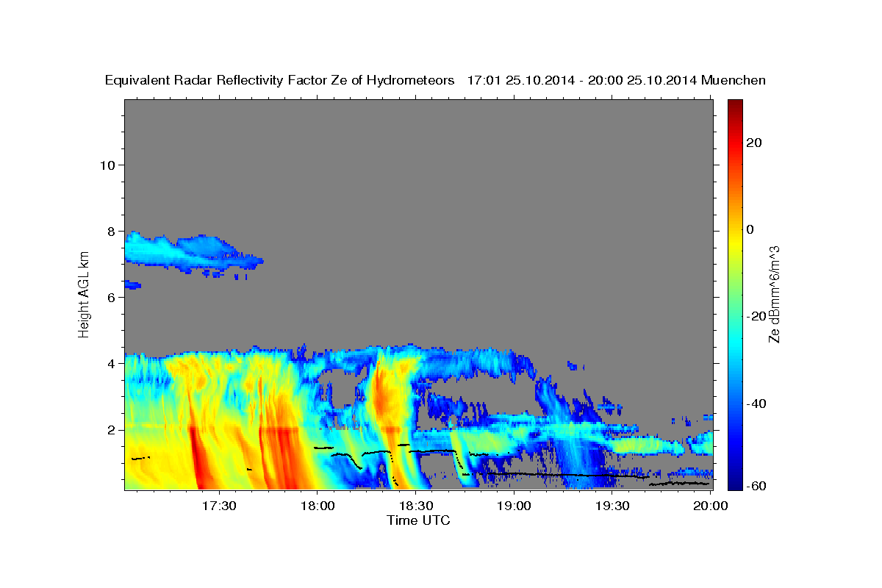Click the colorbar tick label "20"
This screenshot has width=882, height=588.
753,143
